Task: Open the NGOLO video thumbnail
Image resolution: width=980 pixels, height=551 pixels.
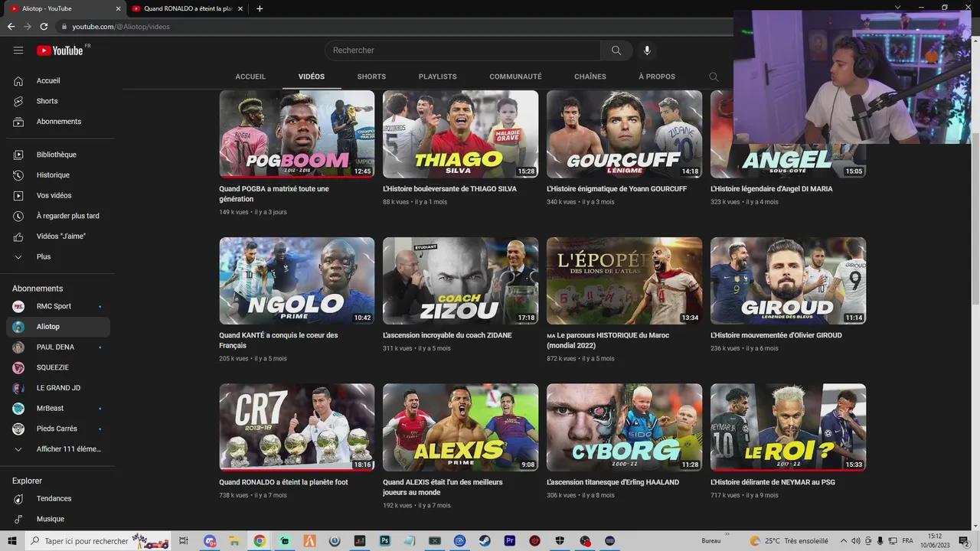Action: point(297,281)
